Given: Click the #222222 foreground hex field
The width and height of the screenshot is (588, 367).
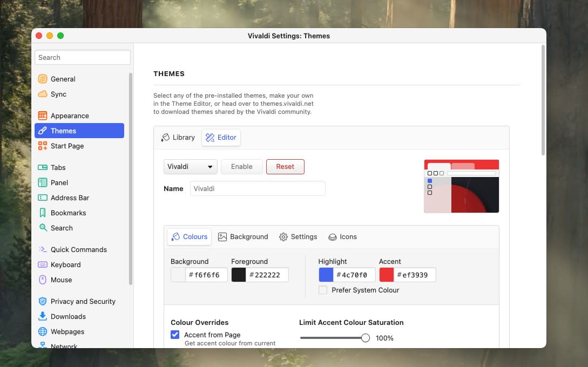Looking at the screenshot, I should pyautogui.click(x=267, y=275).
